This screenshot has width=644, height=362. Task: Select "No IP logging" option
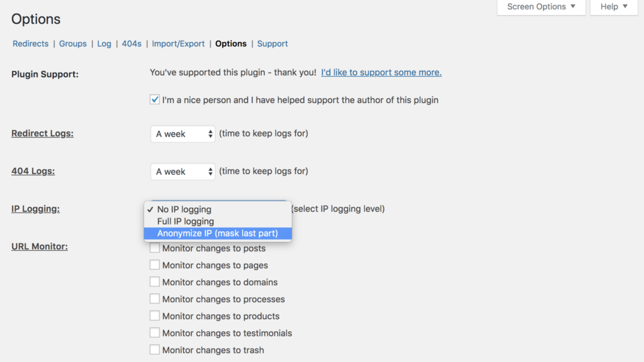tap(184, 209)
